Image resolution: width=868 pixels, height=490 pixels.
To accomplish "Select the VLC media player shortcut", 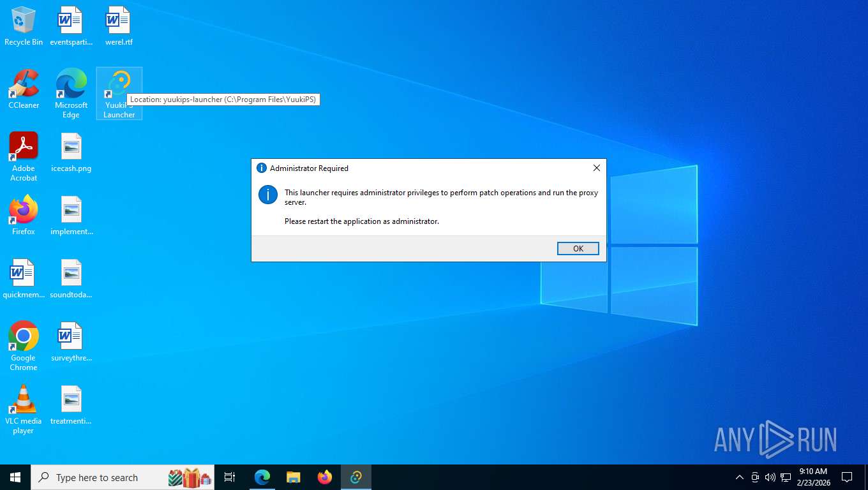I will point(24,410).
